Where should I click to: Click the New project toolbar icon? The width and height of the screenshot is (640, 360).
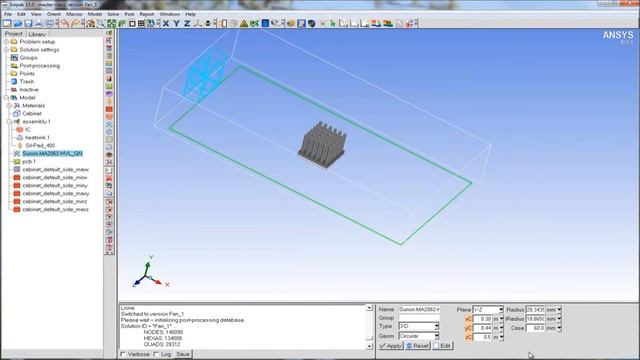[x=7, y=24]
